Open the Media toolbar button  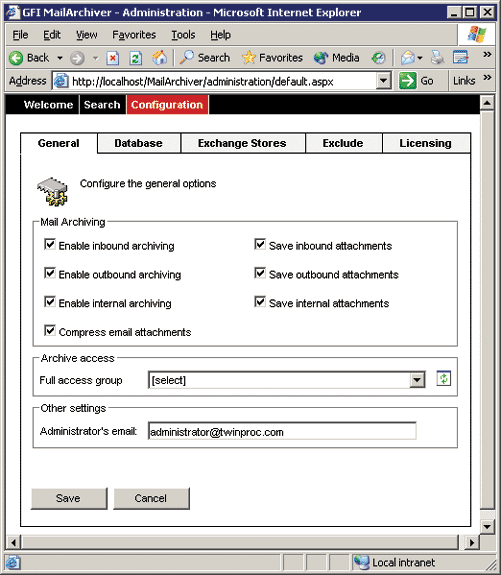[x=336, y=58]
